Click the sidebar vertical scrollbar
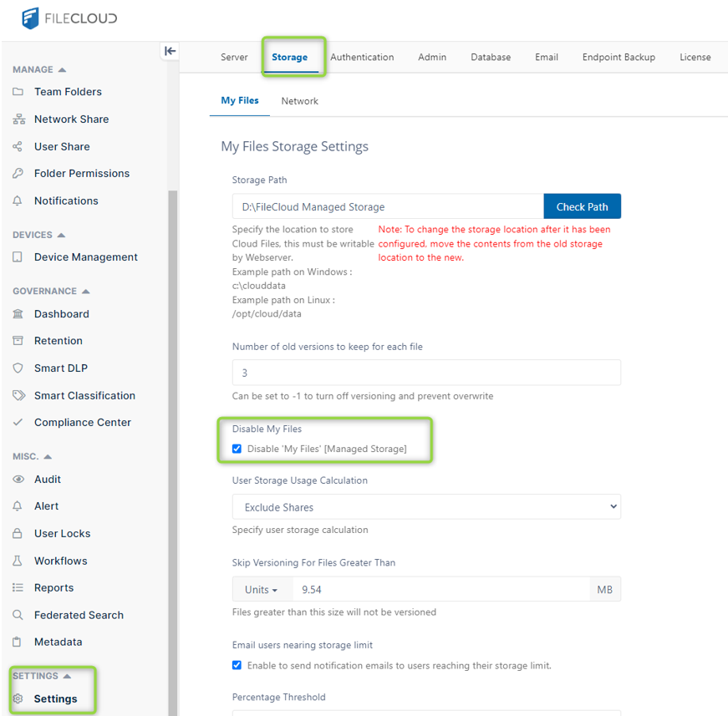The width and height of the screenshot is (728, 716). tap(173, 453)
